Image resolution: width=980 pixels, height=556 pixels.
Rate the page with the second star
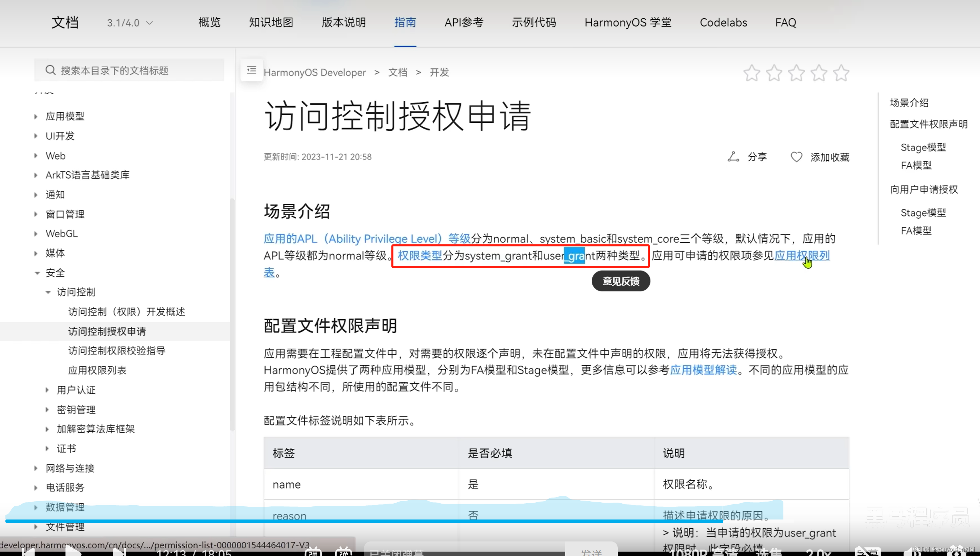774,73
